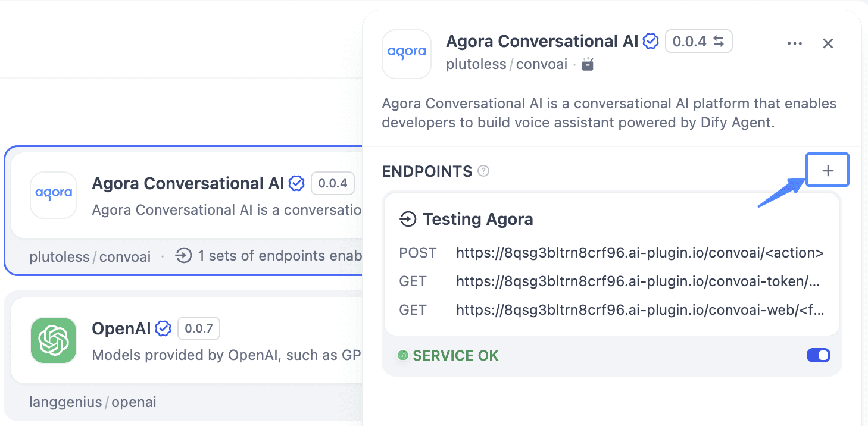Click the 0.0.7 version badge on OpenAI
Image resolution: width=868 pixels, height=426 pixels.
pyautogui.click(x=199, y=328)
